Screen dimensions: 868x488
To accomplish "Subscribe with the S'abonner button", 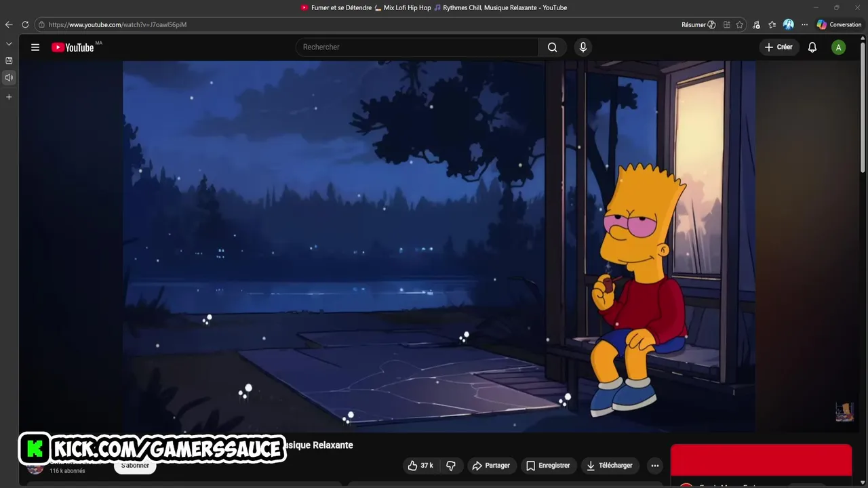I will click(x=135, y=466).
